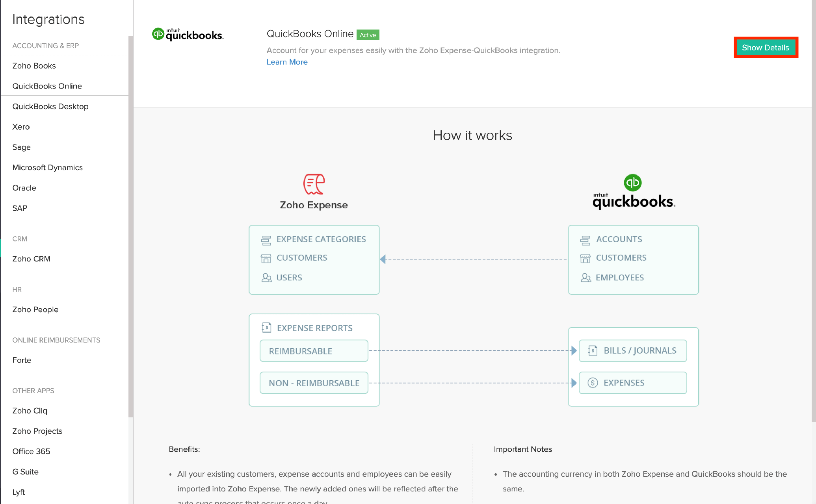The height and width of the screenshot is (504, 816).
Task: Click the Expense Categories icon
Action: [266, 240]
